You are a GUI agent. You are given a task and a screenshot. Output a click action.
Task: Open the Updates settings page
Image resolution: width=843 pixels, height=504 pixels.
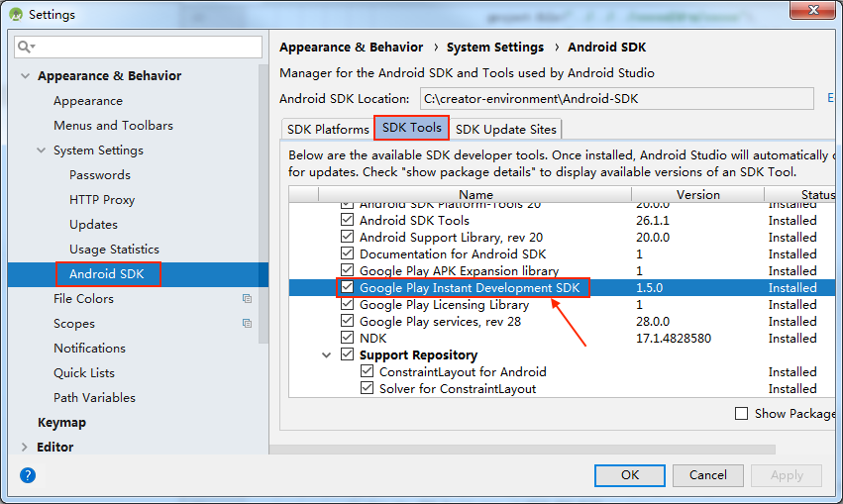pyautogui.click(x=93, y=225)
